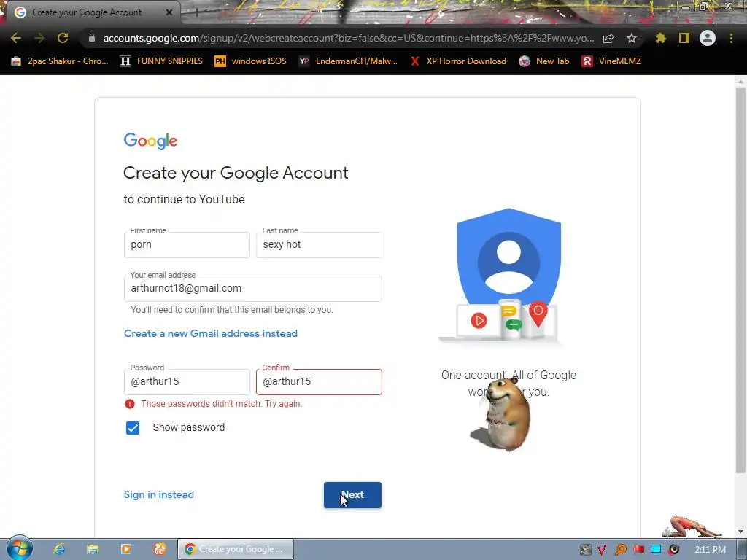Open the 2pac Shakur bookmark
This screenshot has width=747, height=560.
(60, 61)
